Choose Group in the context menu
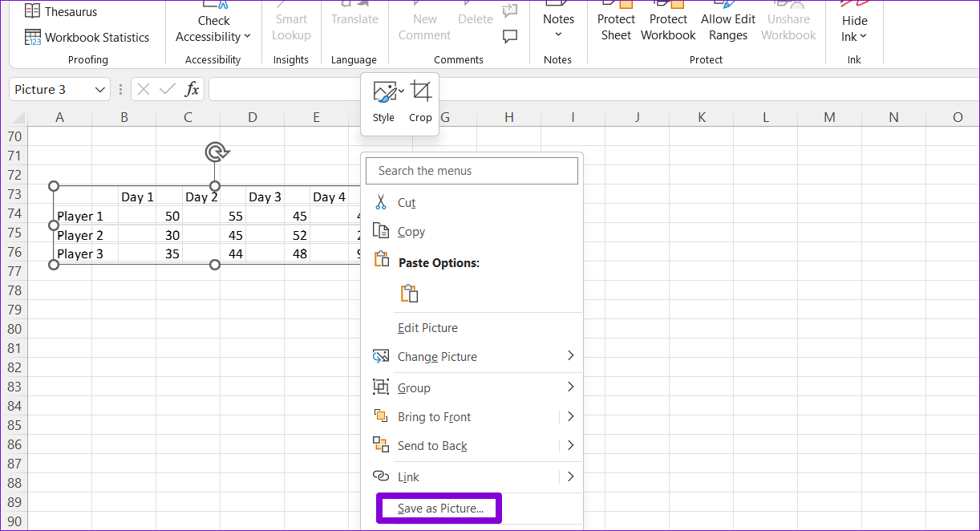 (414, 388)
